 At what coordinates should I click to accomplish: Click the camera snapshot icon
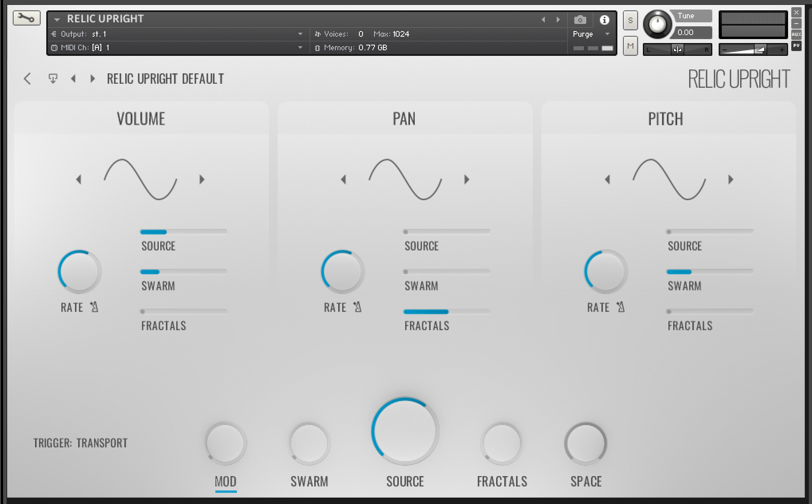click(580, 20)
